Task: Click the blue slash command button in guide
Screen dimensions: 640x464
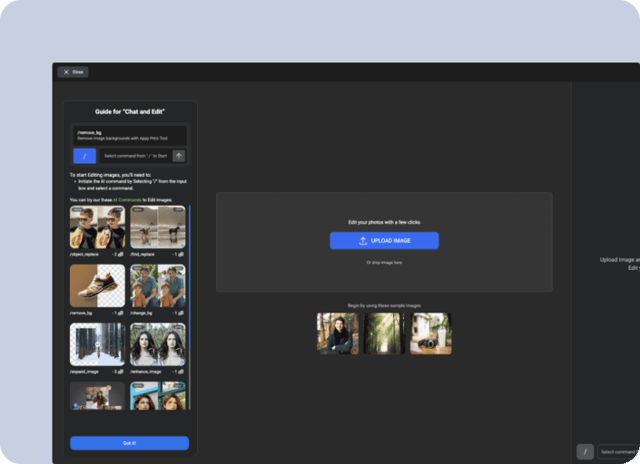Action: 84,156
